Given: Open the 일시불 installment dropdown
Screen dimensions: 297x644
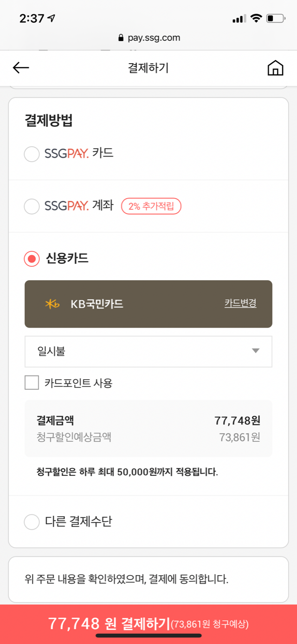Looking at the screenshot, I should (x=148, y=351).
